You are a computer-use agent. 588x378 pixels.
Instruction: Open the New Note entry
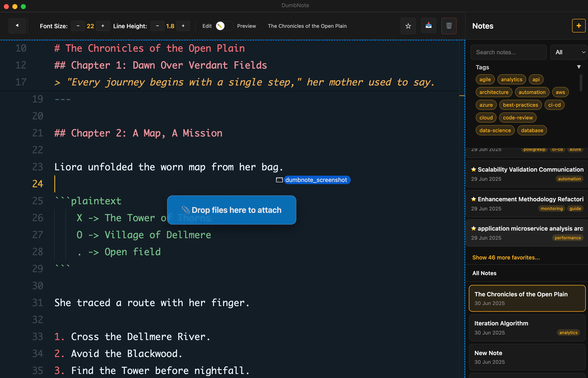[527, 357]
